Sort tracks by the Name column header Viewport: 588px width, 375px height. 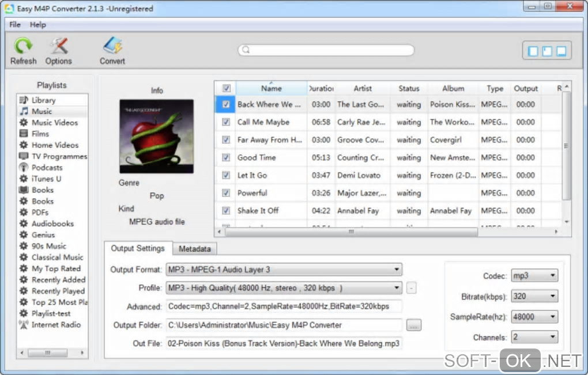272,88
